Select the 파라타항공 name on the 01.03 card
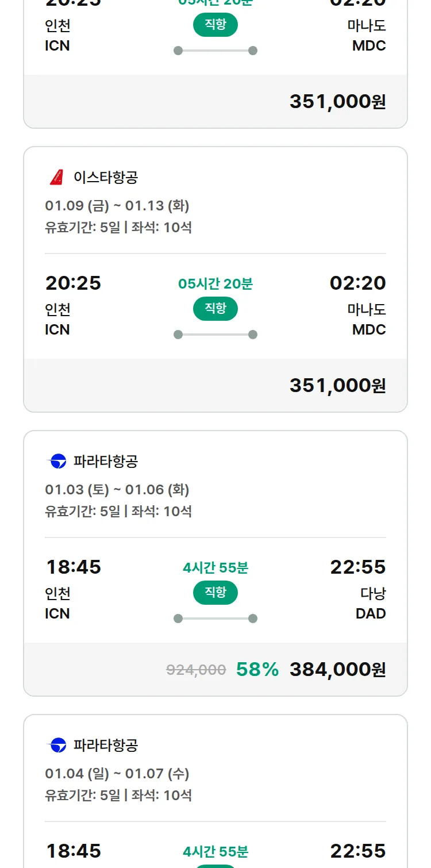Viewport: 431px width, 868px height. click(x=106, y=461)
